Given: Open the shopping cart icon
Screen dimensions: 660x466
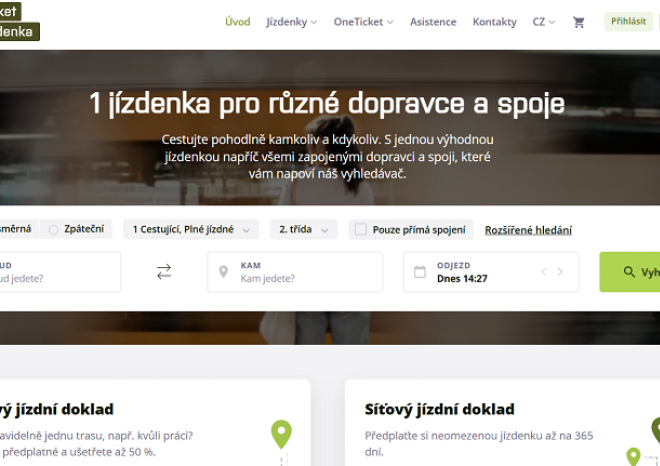Looking at the screenshot, I should pyautogui.click(x=579, y=22).
